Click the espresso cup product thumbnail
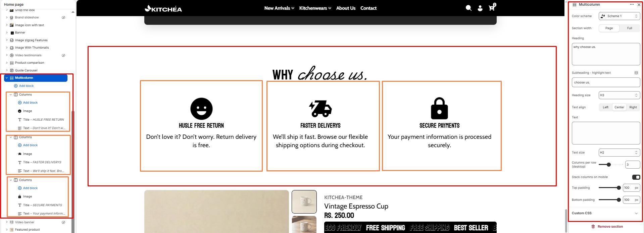The image size is (644, 233). (x=304, y=202)
